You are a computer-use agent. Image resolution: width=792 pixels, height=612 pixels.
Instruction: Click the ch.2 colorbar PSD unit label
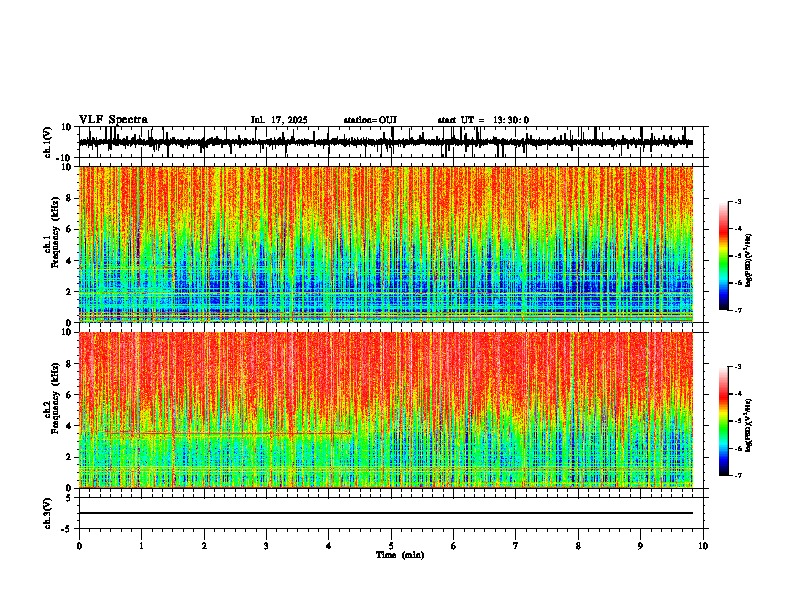click(749, 425)
